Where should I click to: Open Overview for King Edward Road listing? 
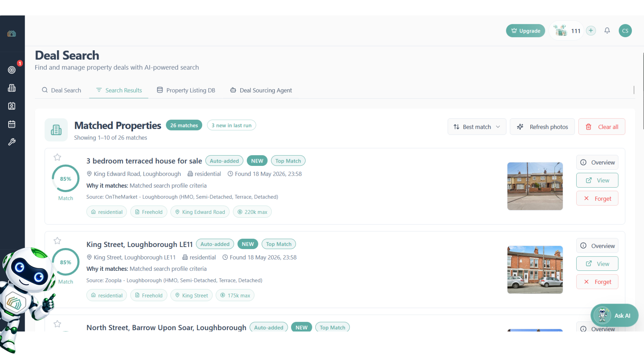(597, 163)
